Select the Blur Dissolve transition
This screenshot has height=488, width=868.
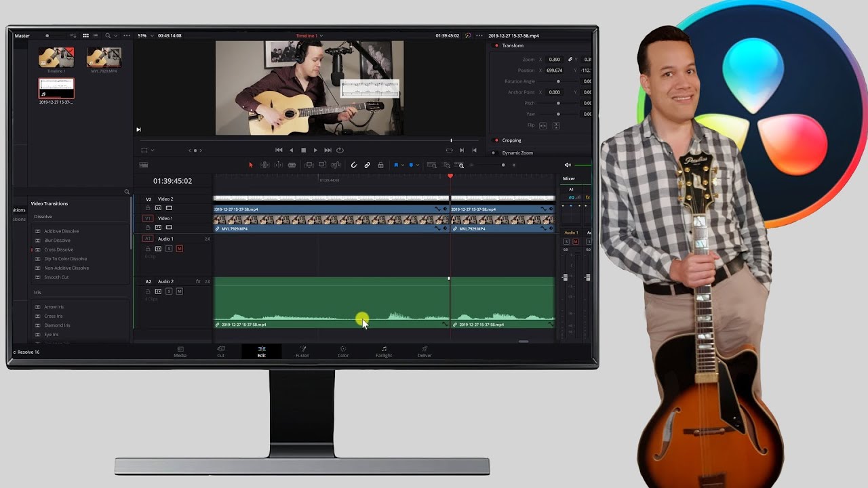(57, 241)
